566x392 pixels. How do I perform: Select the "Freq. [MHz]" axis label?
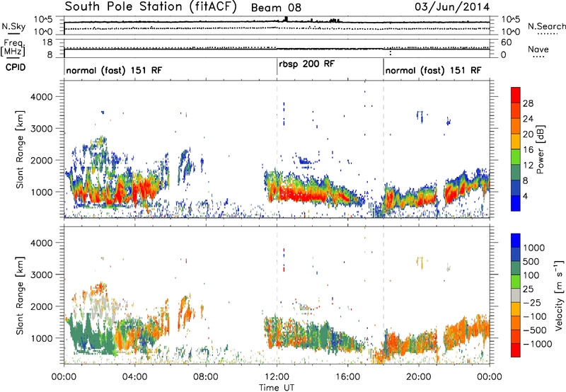(x=13, y=48)
